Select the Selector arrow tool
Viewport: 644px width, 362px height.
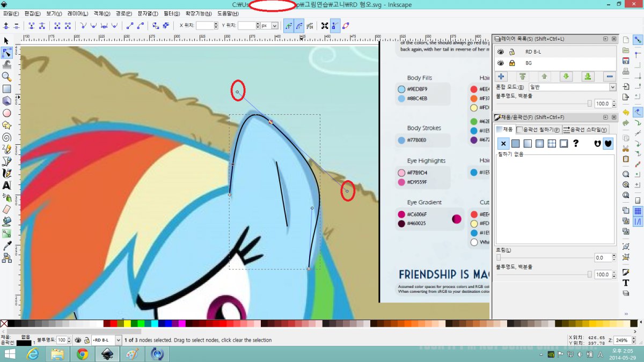pyautogui.click(x=6, y=41)
